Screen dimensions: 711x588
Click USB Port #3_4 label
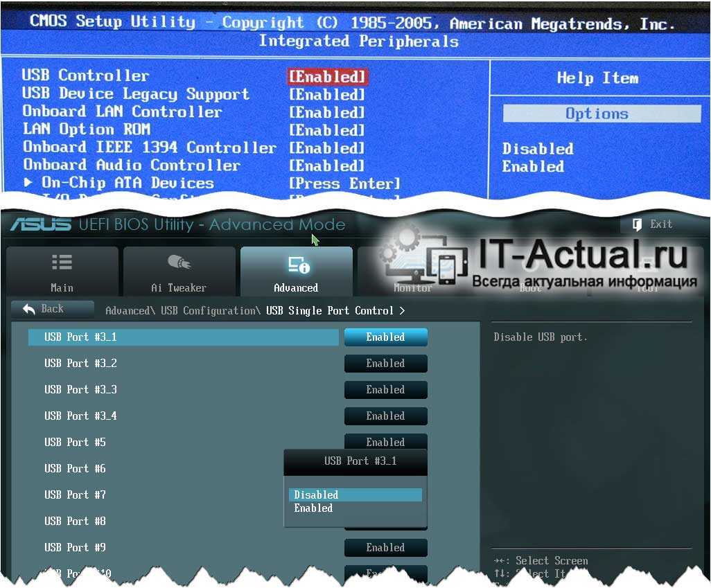click(x=80, y=416)
